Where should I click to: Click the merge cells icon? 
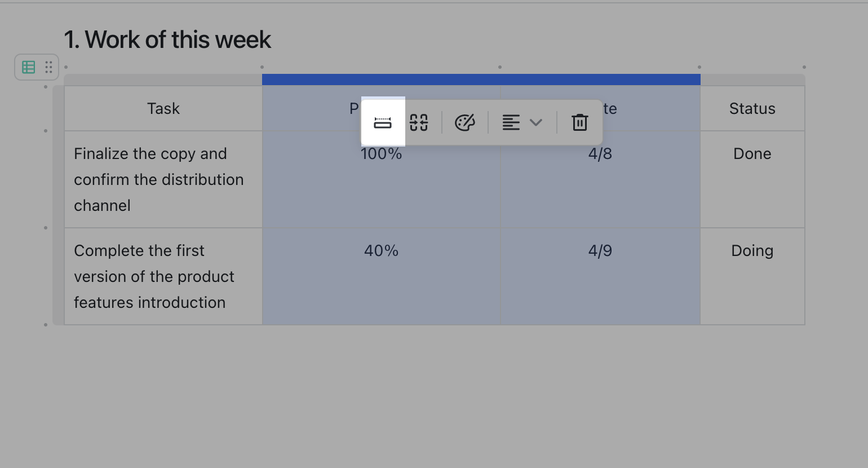pyautogui.click(x=419, y=122)
